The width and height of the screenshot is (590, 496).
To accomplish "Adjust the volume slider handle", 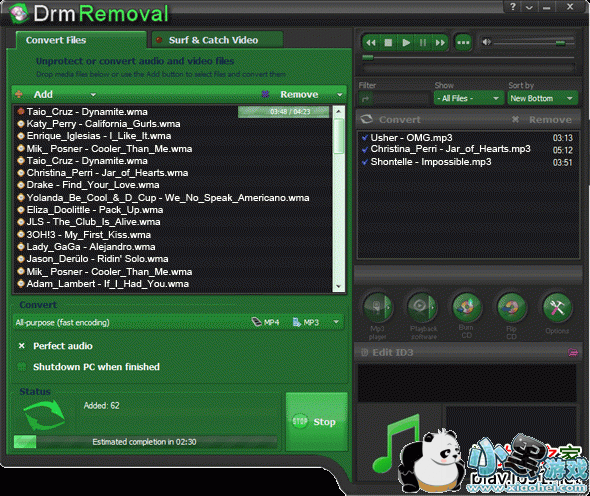I will click(560, 43).
